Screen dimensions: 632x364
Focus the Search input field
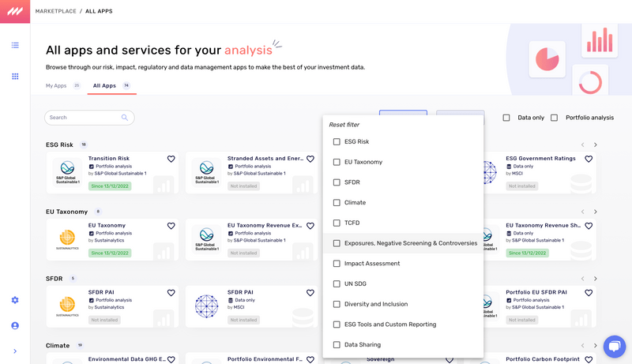pos(89,118)
